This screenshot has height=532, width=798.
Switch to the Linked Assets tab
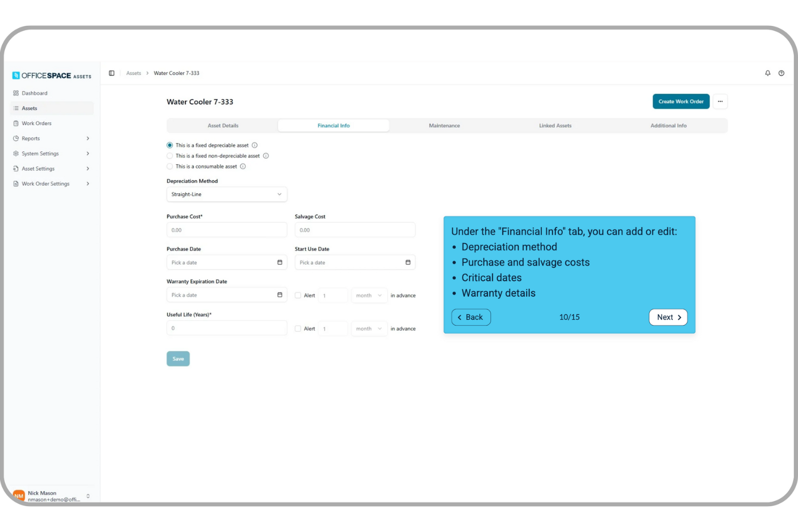(555, 126)
